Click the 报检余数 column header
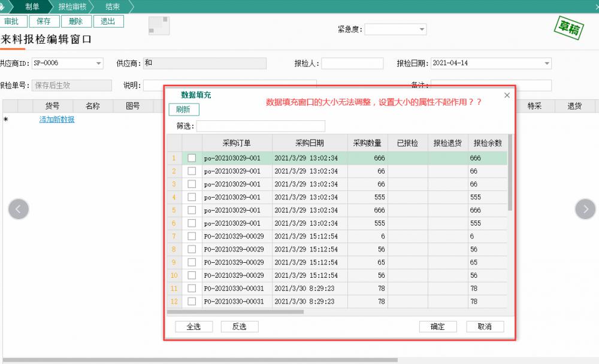Image resolution: width=599 pixels, height=364 pixels. 488,143
